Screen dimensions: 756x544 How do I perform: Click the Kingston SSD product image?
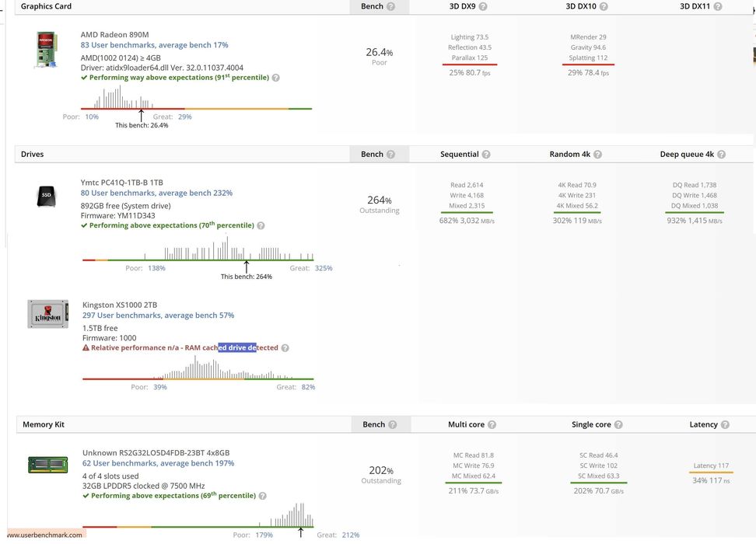pos(48,313)
